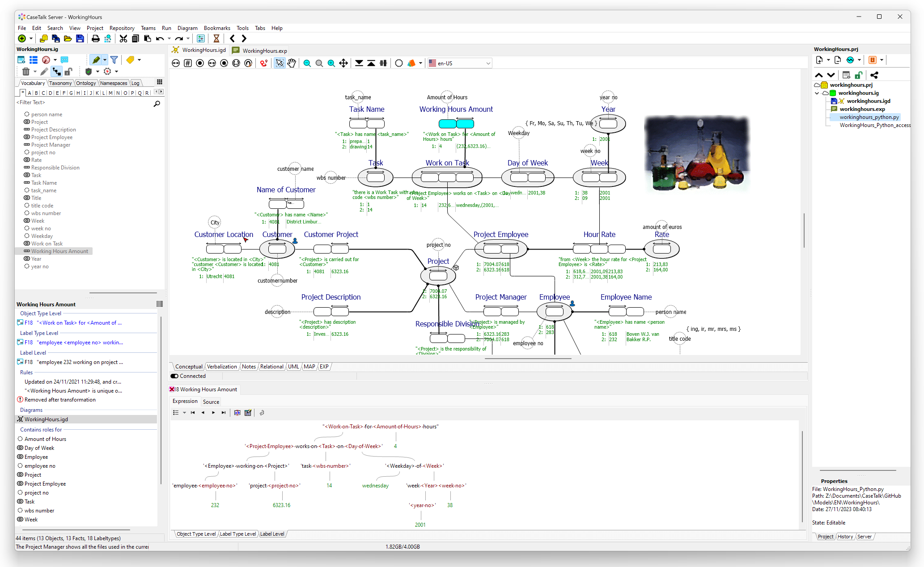Open the Repository menu
The width and height of the screenshot is (924, 567).
(122, 28)
